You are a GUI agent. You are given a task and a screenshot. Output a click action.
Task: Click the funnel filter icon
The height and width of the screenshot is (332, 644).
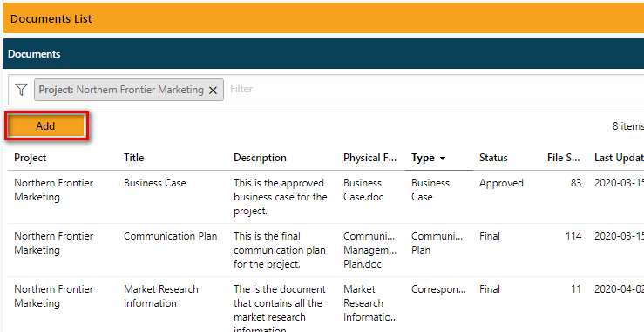click(x=21, y=89)
